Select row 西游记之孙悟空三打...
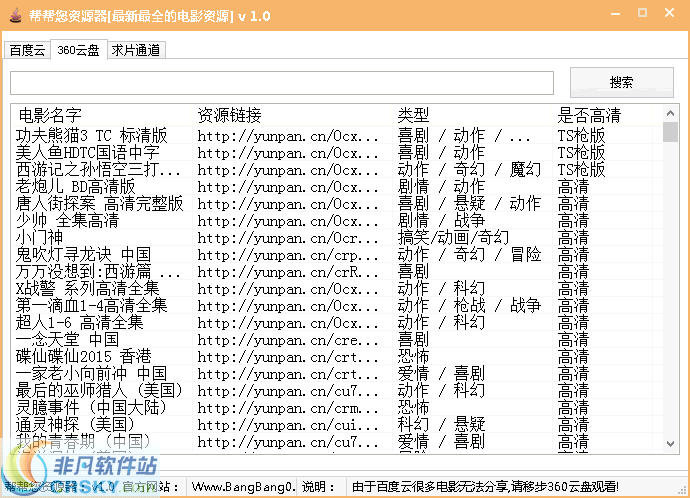 pos(337,169)
